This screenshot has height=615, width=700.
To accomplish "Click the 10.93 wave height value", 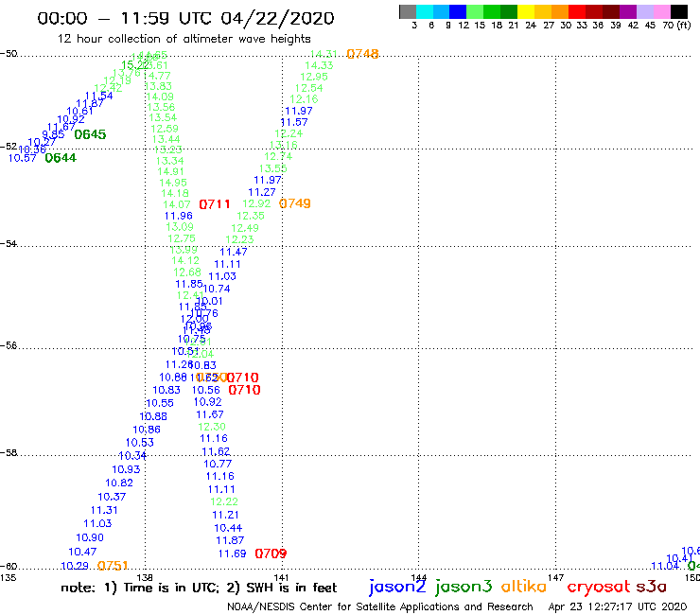I will [126, 470].
